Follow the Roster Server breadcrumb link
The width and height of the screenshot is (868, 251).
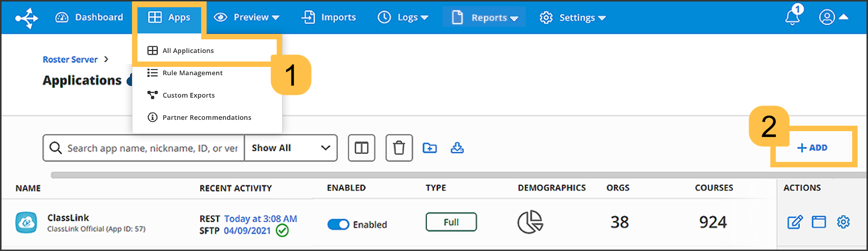pyautogui.click(x=70, y=60)
